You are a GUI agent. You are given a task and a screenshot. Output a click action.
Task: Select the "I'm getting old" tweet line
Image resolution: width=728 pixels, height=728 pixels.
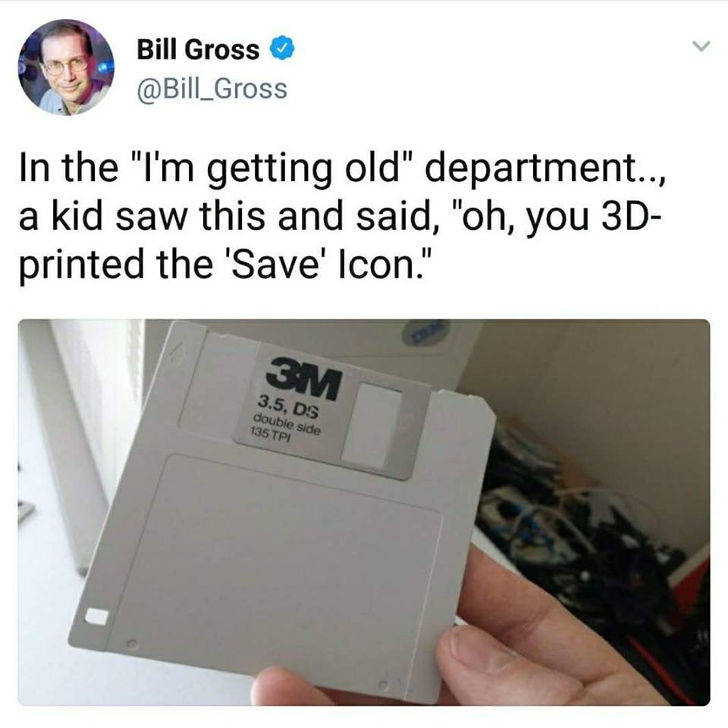343,168
